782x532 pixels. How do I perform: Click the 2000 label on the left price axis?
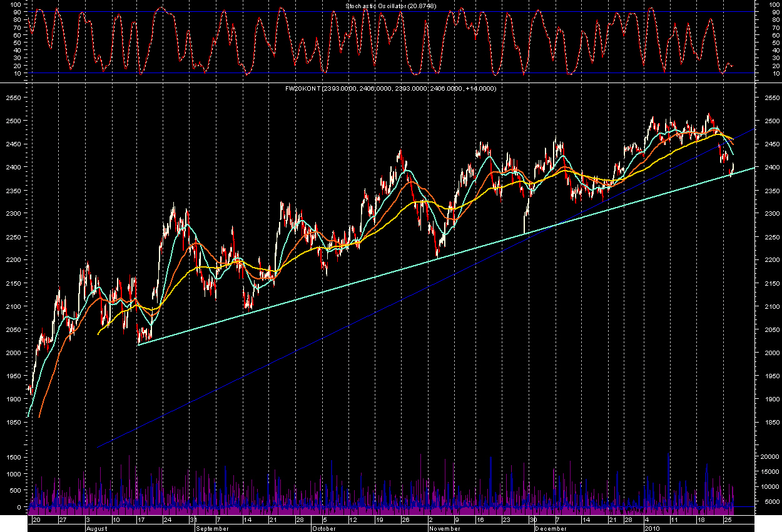click(14, 353)
